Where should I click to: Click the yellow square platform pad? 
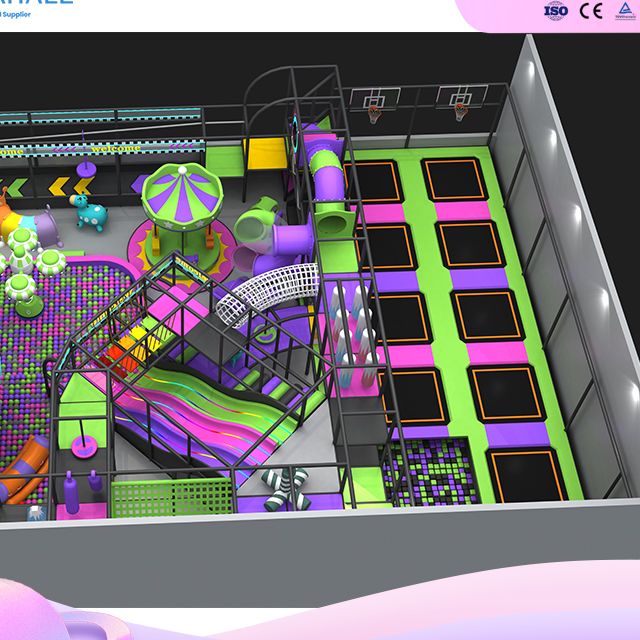(x=266, y=153)
